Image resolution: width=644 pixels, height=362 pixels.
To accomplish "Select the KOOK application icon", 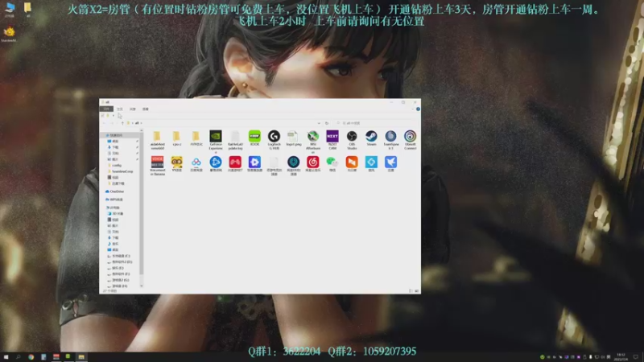I will (x=254, y=138).
